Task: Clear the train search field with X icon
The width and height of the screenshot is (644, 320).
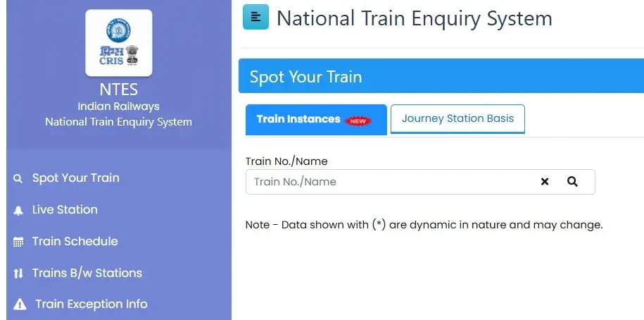Action: tap(545, 181)
